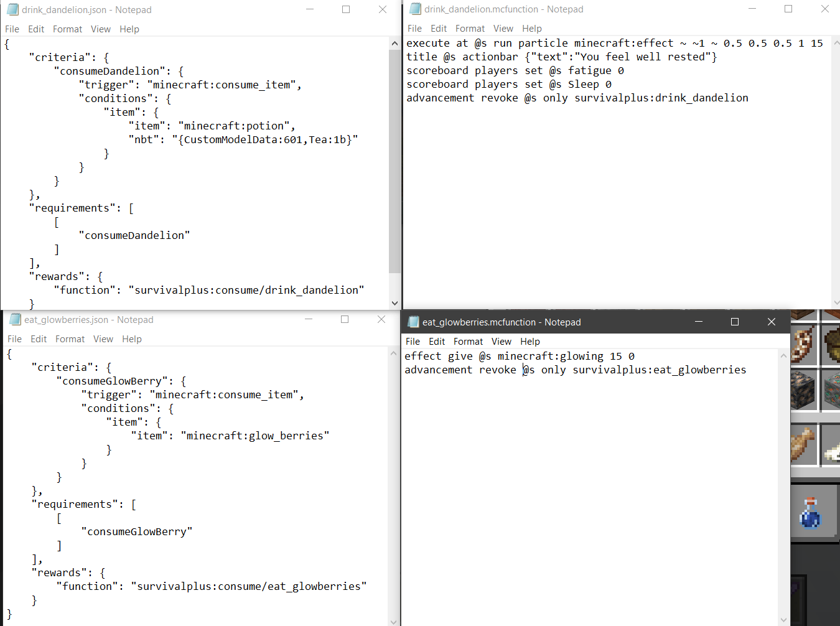Open File menu in eat_glowberries.json Notepad
840x626 pixels.
click(14, 339)
